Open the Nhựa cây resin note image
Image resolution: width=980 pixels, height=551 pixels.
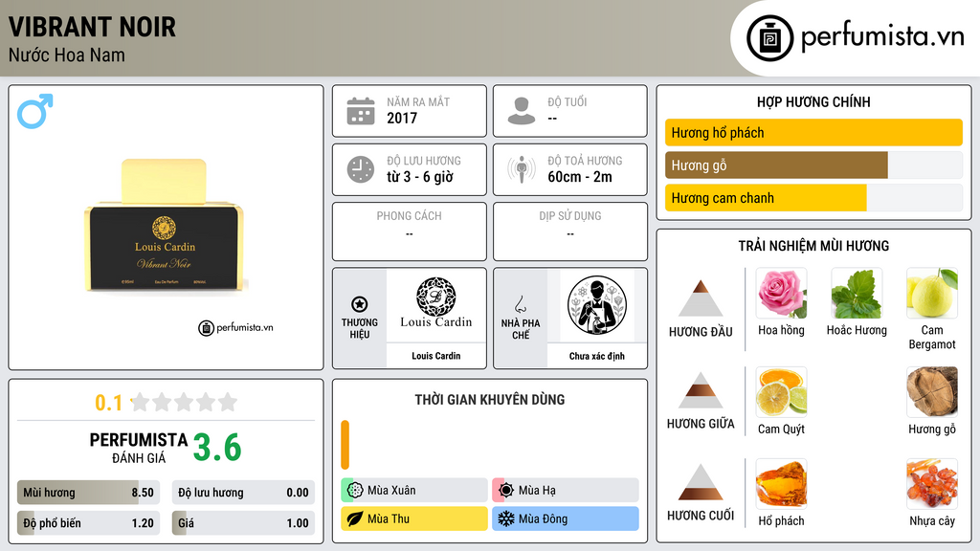click(x=932, y=483)
